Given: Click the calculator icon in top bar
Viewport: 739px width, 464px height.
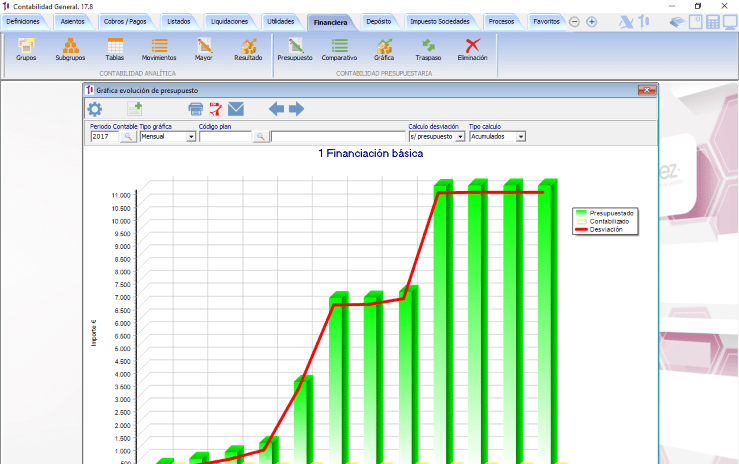Looking at the screenshot, I should click(x=713, y=22).
